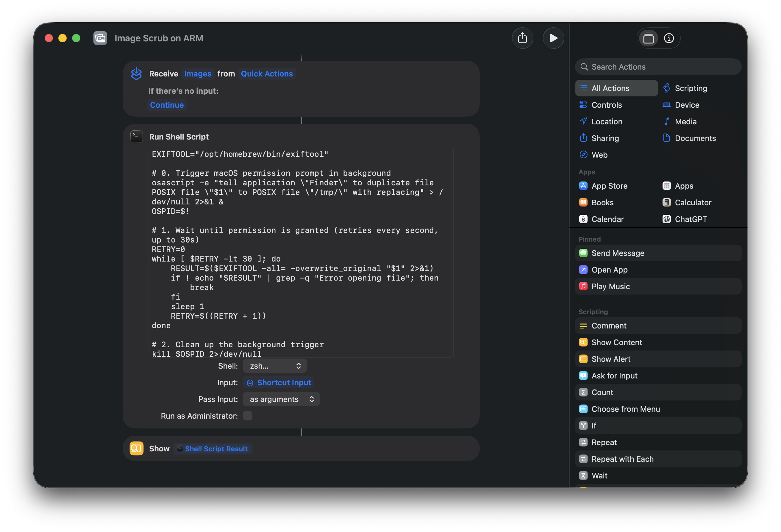Open the action library panel icon
The image size is (781, 532).
(x=648, y=38)
